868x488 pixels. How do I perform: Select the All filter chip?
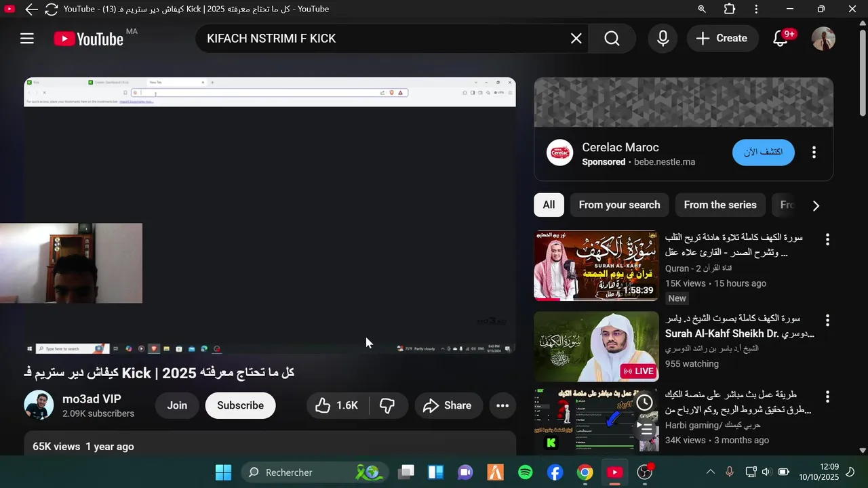tap(549, 205)
